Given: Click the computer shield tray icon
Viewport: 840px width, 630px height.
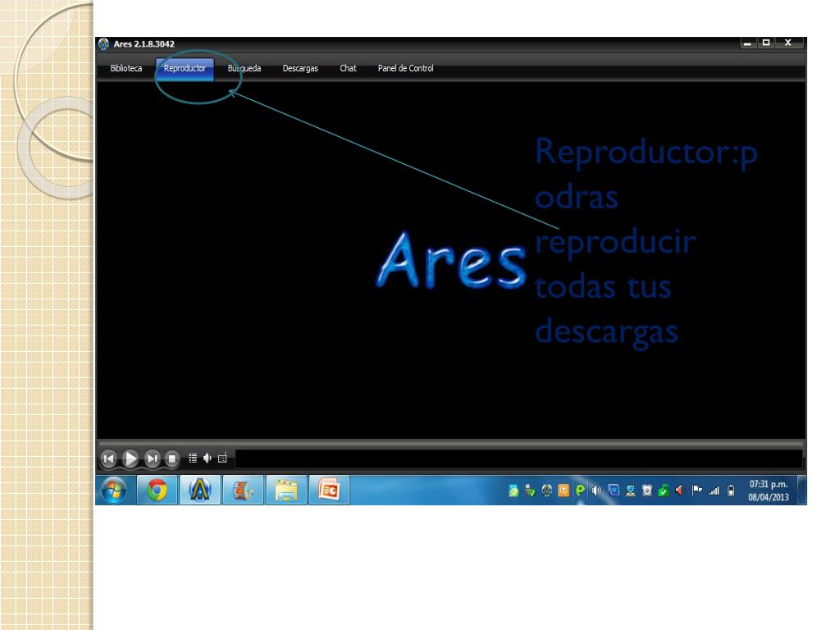Looking at the screenshot, I should point(631,491).
